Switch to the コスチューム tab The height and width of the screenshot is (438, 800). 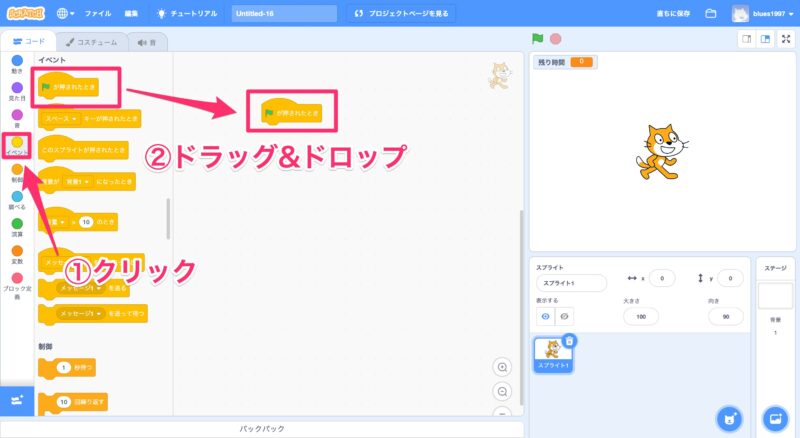[92, 42]
